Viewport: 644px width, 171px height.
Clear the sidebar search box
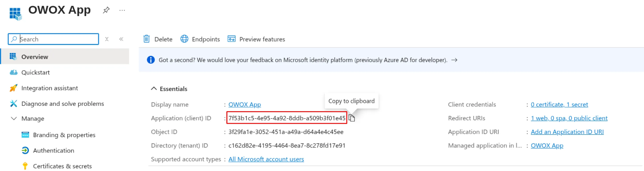107,39
